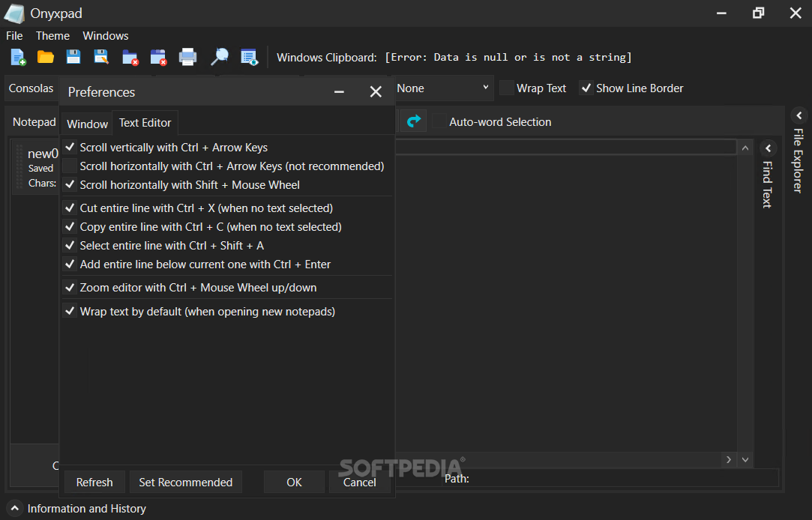Click the Path input field
The width and height of the screenshot is (812, 520).
pos(626,478)
